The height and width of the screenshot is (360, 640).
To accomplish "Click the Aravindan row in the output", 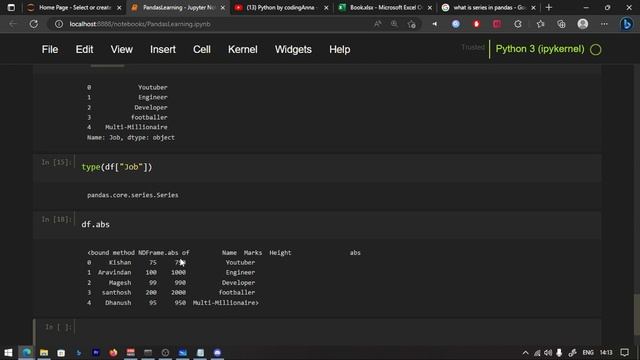I will [x=171, y=273].
